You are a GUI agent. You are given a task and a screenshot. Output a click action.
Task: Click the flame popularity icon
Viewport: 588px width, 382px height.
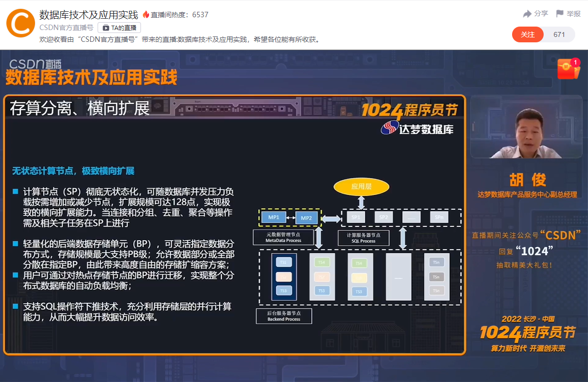pyautogui.click(x=145, y=15)
